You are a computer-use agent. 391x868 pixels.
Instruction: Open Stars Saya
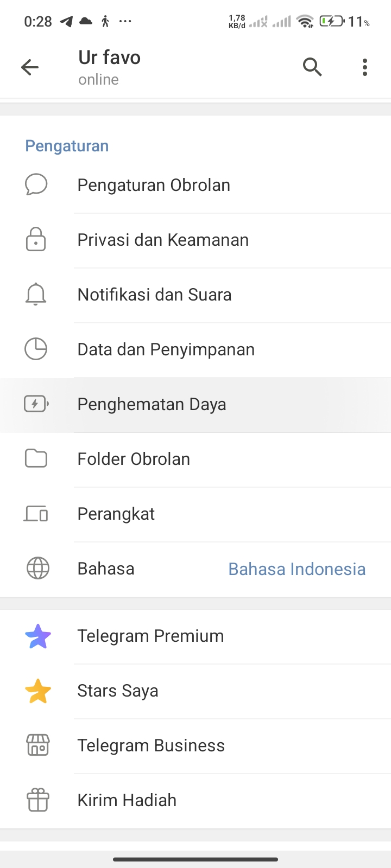click(x=118, y=691)
